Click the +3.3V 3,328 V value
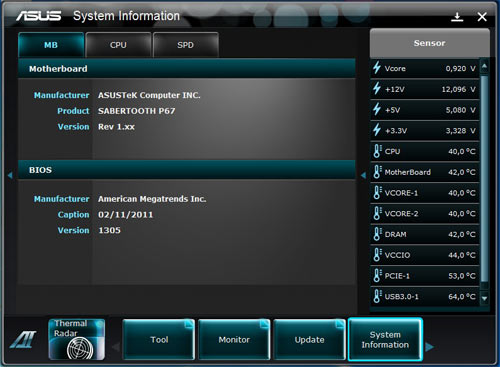The image size is (500, 367). [x=460, y=130]
